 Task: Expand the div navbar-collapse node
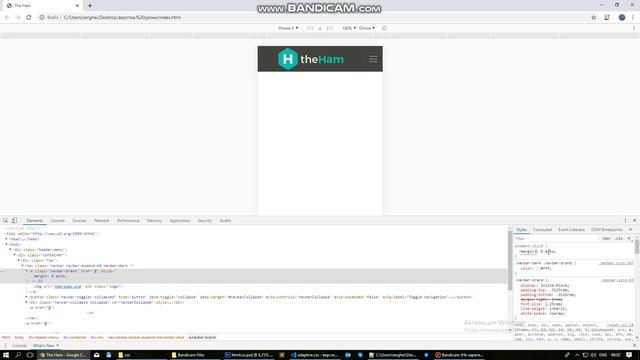(x=27, y=302)
